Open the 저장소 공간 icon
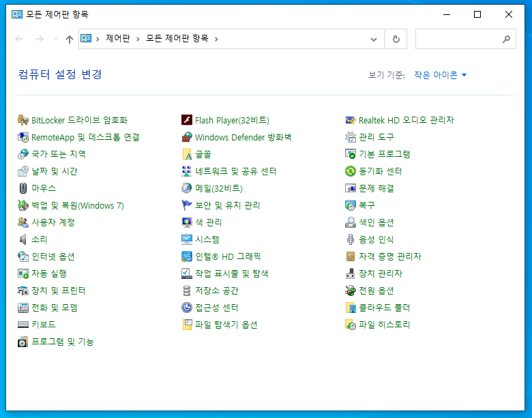Image resolution: width=532 pixels, height=418 pixels. pos(187,290)
